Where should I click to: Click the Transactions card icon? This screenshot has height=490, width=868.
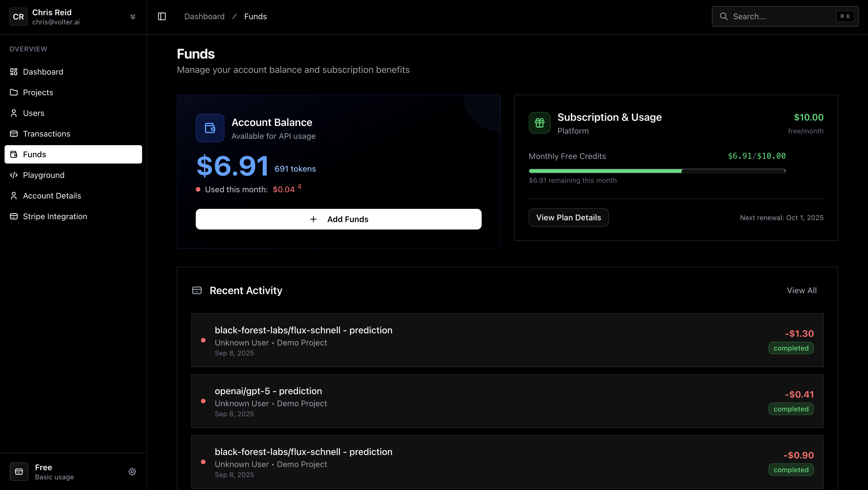(x=14, y=134)
